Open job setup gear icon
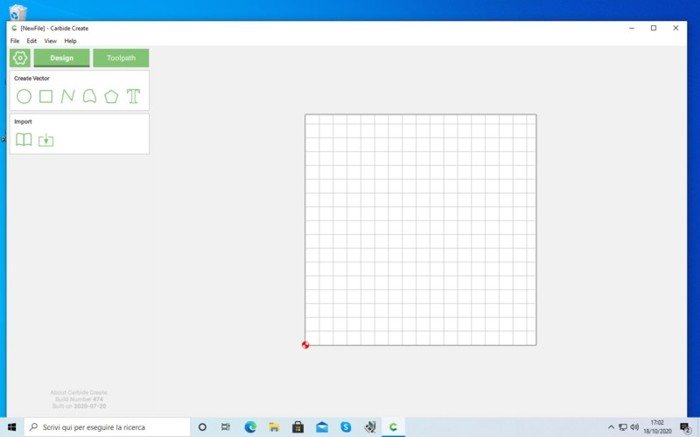 20,58
